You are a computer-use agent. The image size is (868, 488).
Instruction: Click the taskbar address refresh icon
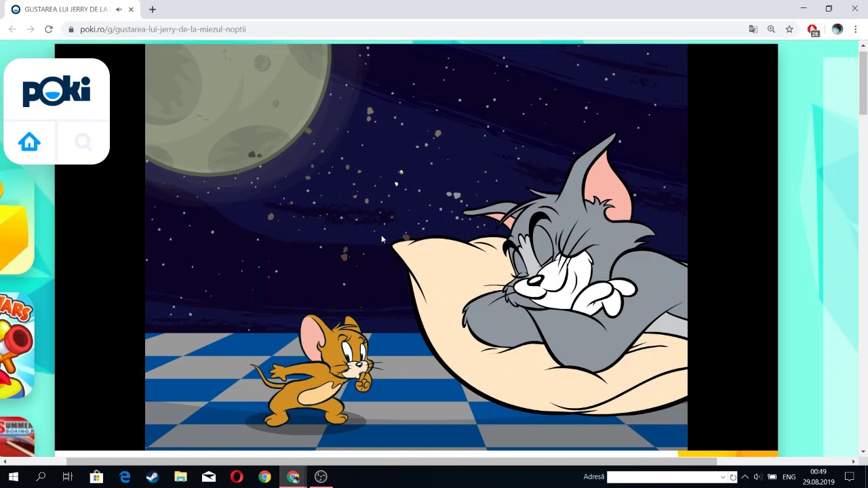(x=733, y=476)
